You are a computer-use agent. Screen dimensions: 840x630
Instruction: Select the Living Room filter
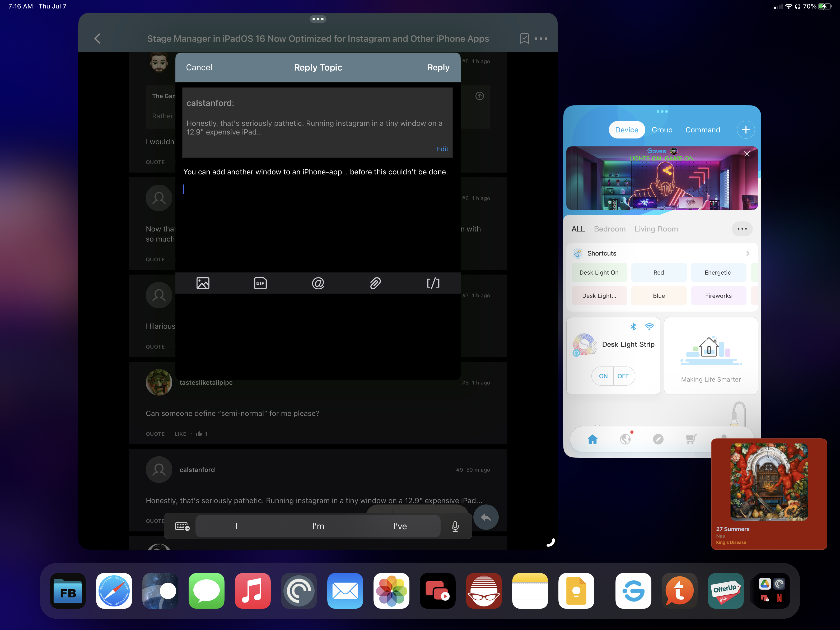(x=656, y=229)
